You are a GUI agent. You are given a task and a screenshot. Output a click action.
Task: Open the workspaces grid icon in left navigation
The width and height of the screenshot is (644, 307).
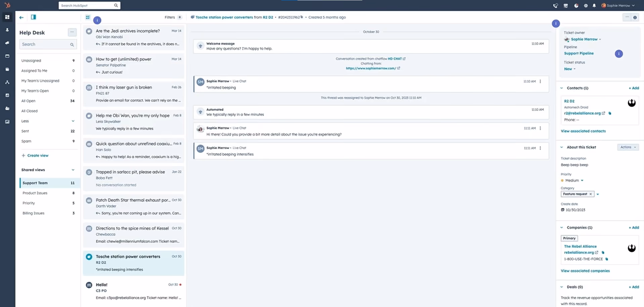point(7,17)
